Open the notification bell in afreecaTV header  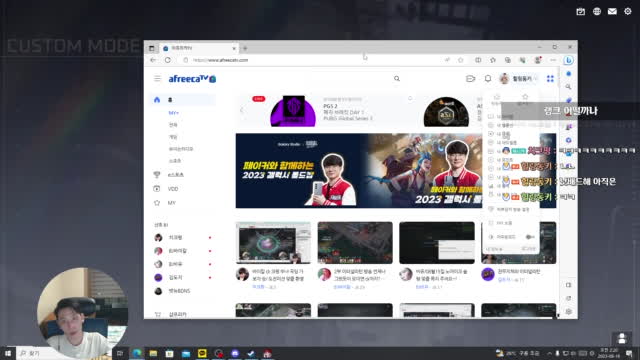(x=488, y=78)
